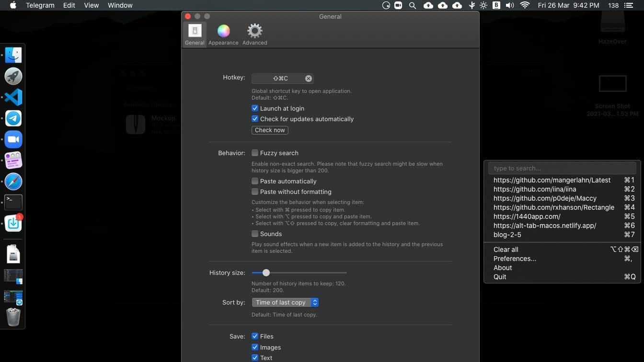
Task: Launch Launchpad rocket icon in Dock
Action: pyautogui.click(x=13, y=76)
